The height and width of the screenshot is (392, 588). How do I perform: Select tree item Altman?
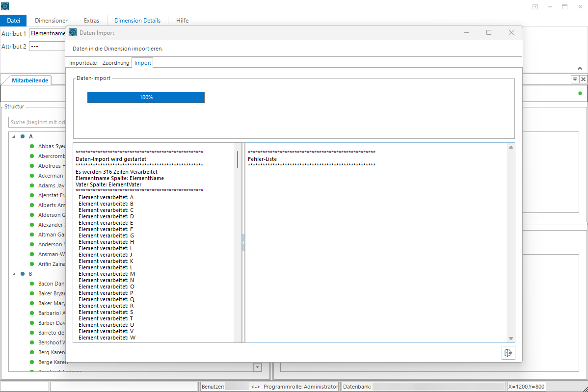(x=52, y=235)
